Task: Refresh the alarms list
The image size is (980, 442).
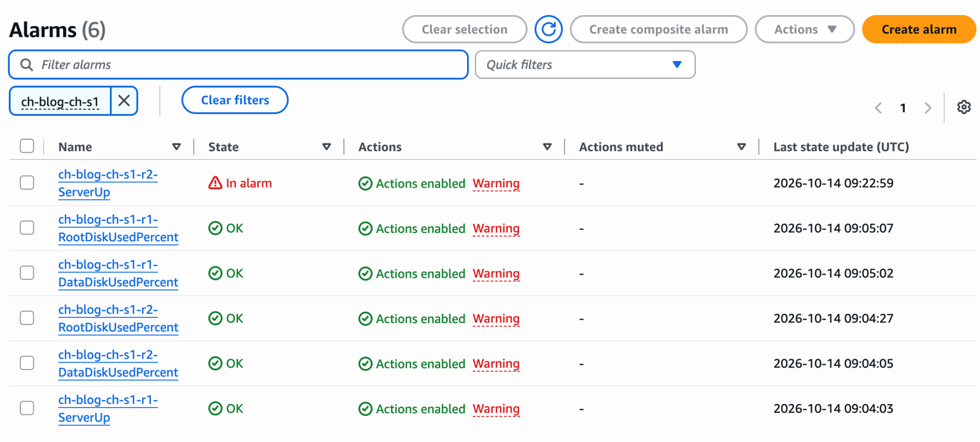Action: coord(549,29)
